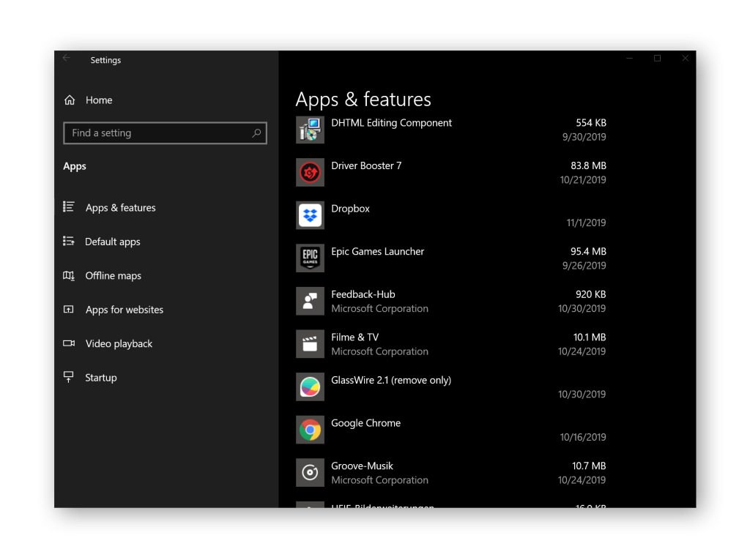Viewport: 750px width, 560px height.
Task: Click the Find a setting search box
Action: [x=157, y=133]
